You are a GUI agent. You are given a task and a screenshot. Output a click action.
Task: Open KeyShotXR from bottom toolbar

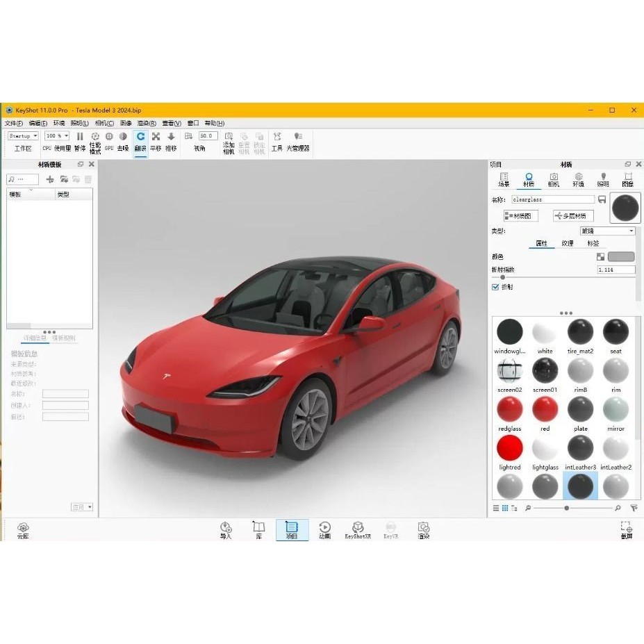click(358, 530)
